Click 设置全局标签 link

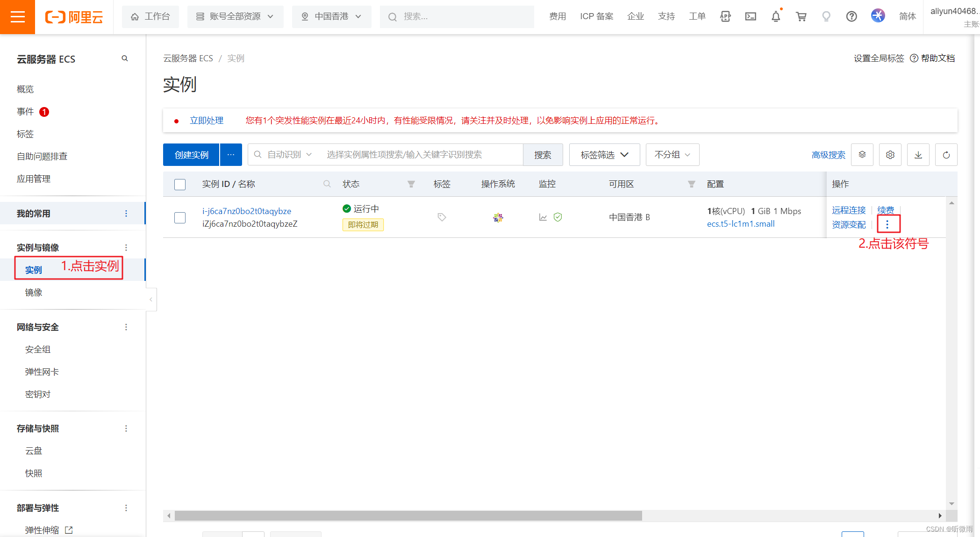click(879, 58)
